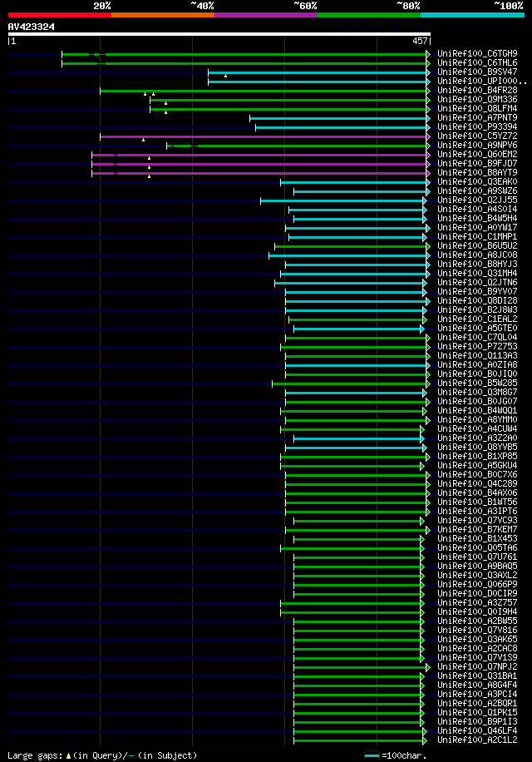Open the UniRef100_C6TGH9 hit label
The height and width of the screenshot is (762, 532).
pyautogui.click(x=477, y=54)
